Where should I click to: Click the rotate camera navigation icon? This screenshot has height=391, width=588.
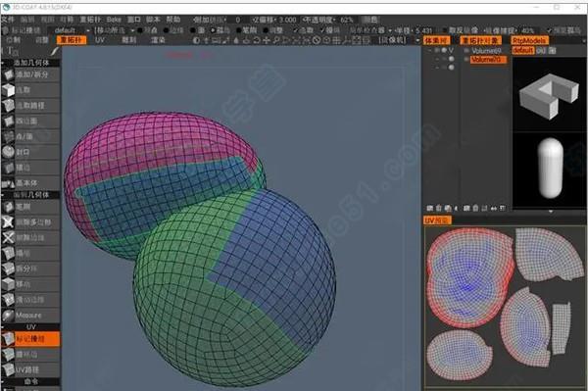257,40
